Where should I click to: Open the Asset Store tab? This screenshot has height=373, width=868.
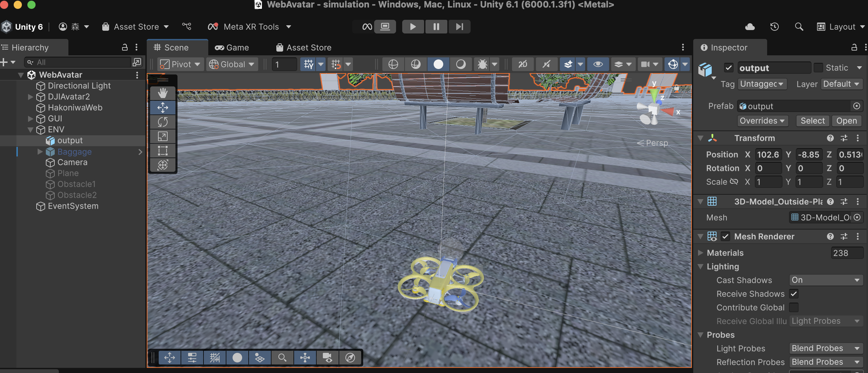pos(304,47)
